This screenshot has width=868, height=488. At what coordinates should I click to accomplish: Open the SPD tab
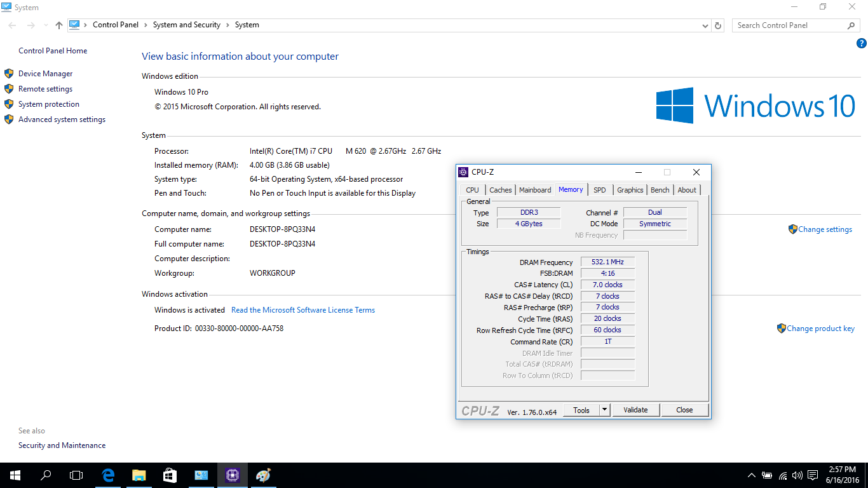[x=600, y=190]
